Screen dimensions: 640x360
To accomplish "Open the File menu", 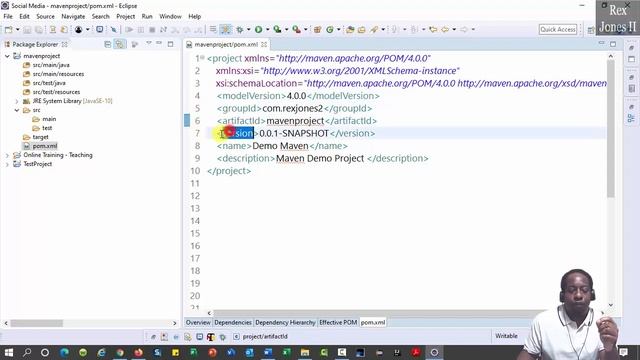I will tap(8, 16).
